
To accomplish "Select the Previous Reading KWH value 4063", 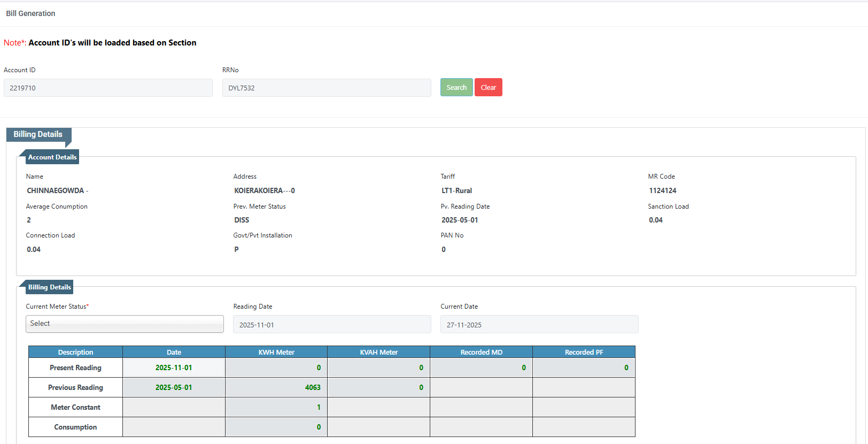I will coord(276,387).
